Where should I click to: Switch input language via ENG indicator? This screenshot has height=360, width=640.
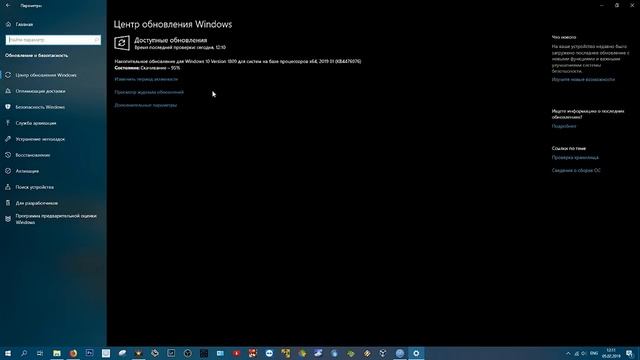[x=594, y=353]
